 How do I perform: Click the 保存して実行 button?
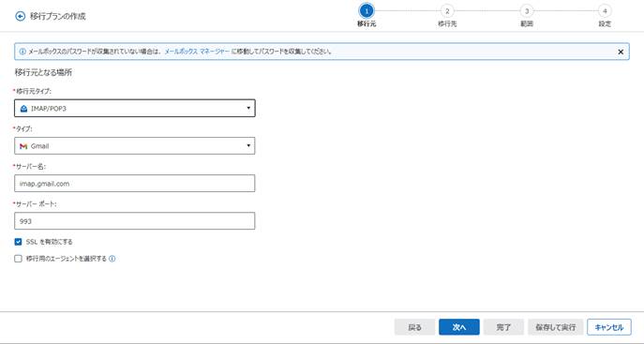556,327
